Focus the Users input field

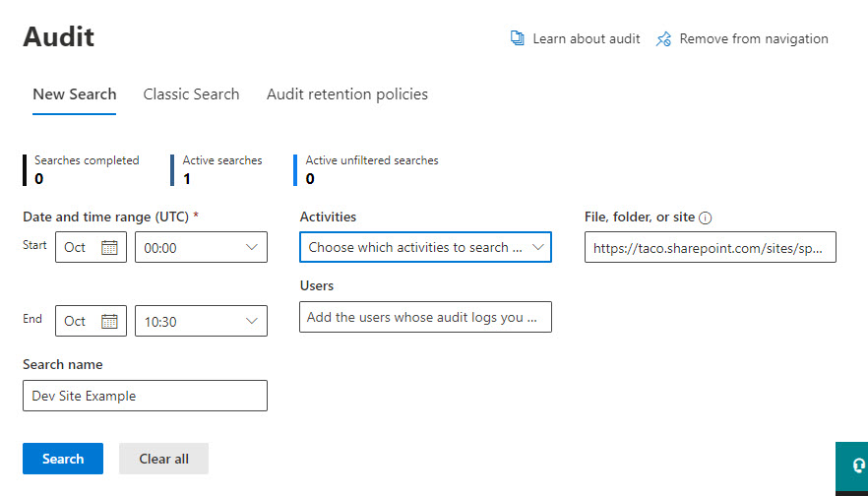[x=425, y=317]
